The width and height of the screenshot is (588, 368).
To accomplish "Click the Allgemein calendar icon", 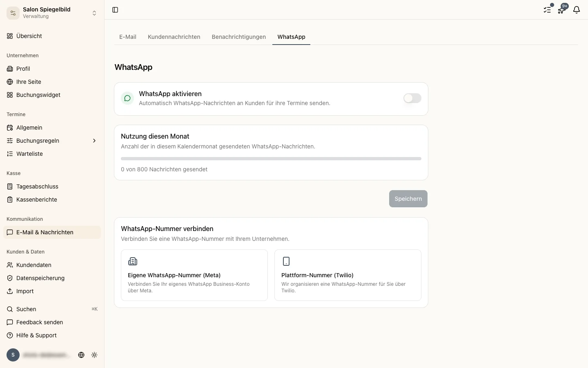I will 10,128.
